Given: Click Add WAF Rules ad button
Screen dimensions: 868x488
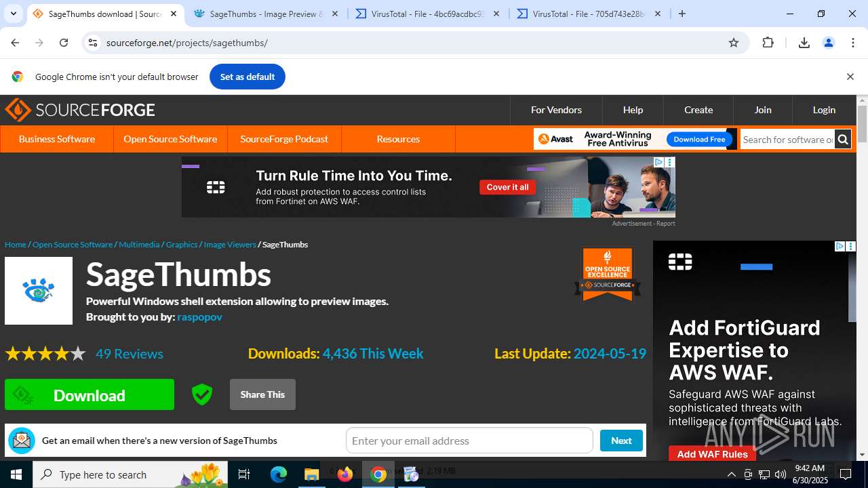Looking at the screenshot, I should point(712,453).
